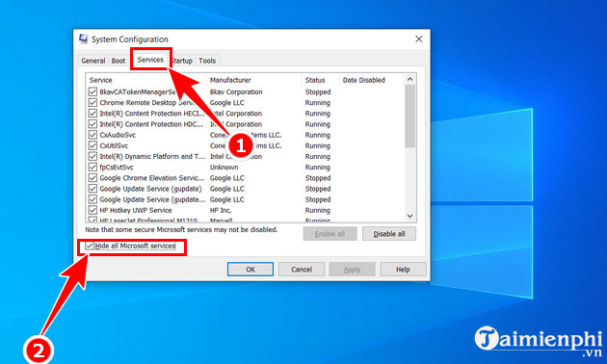
Task: Click the scroll up arrow in services list
Action: [x=409, y=79]
